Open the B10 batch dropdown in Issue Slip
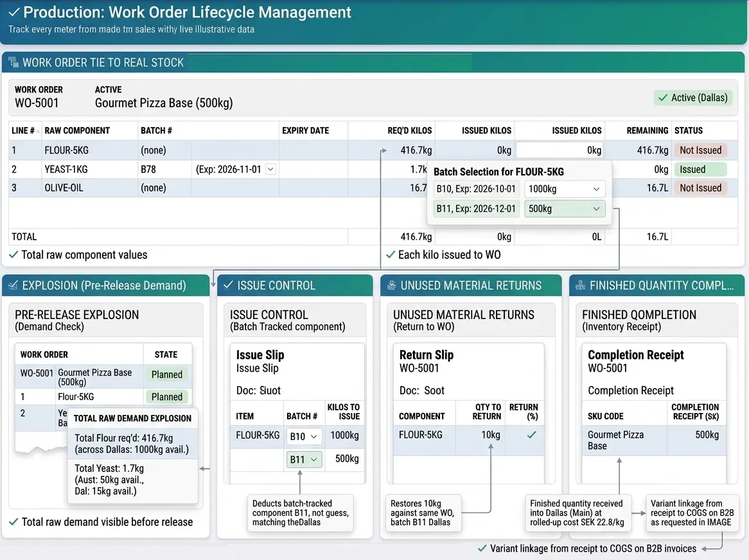This screenshot has width=749, height=560. click(304, 436)
